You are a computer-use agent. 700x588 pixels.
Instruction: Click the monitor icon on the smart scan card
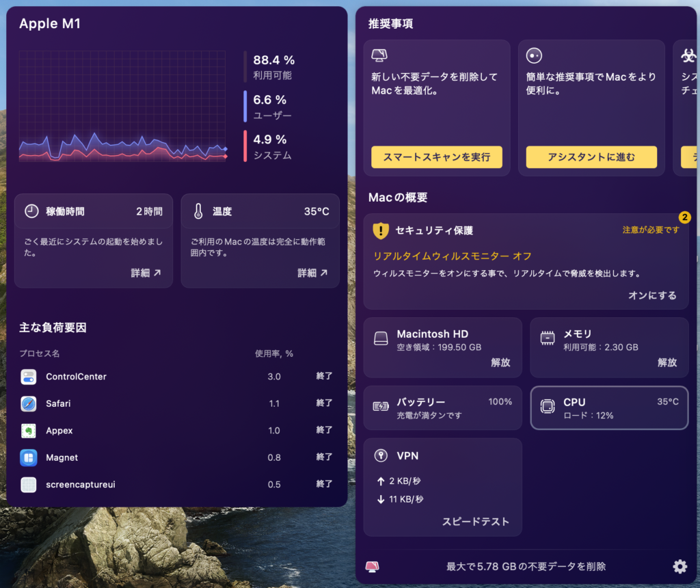[379, 55]
